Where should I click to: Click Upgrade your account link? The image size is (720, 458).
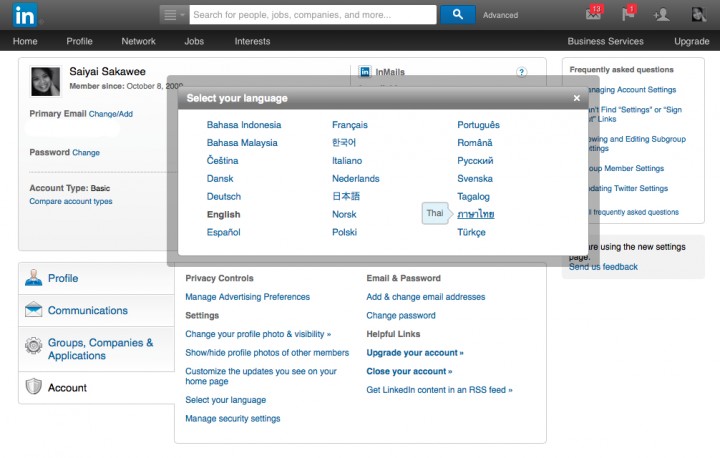[x=415, y=353]
